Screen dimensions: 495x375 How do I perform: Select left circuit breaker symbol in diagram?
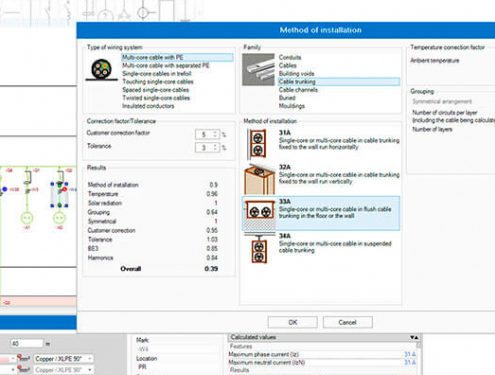pyautogui.click(x=28, y=176)
